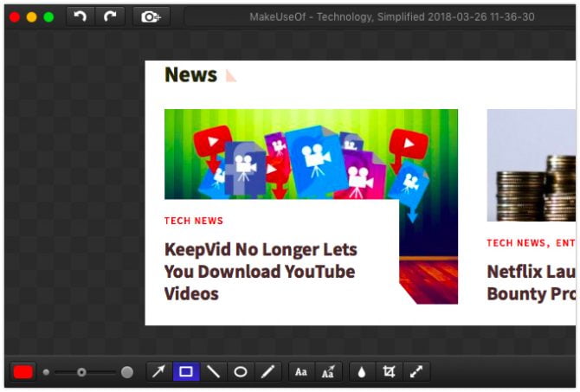
Task: Click the large dot at slider maximum
Action: [127, 372]
